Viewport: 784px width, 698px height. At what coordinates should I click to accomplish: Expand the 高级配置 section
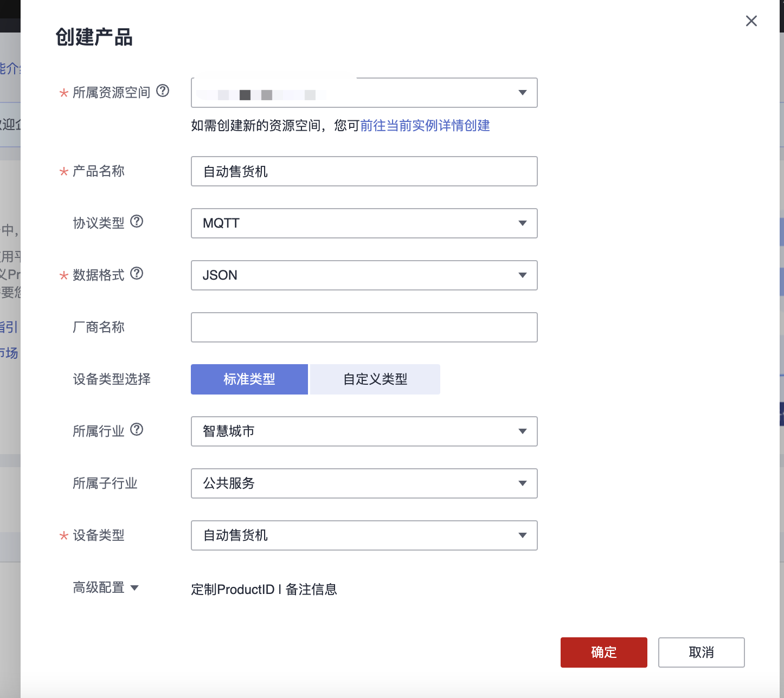coord(106,587)
